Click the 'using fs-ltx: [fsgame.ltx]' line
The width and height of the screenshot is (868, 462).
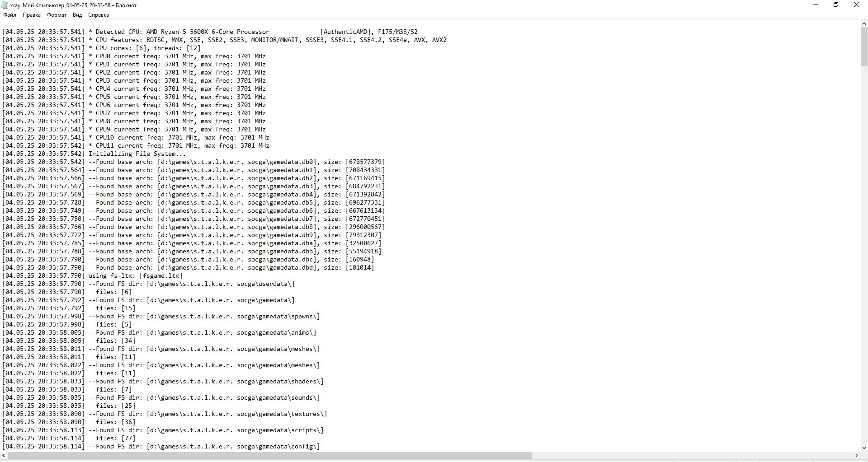(93, 275)
